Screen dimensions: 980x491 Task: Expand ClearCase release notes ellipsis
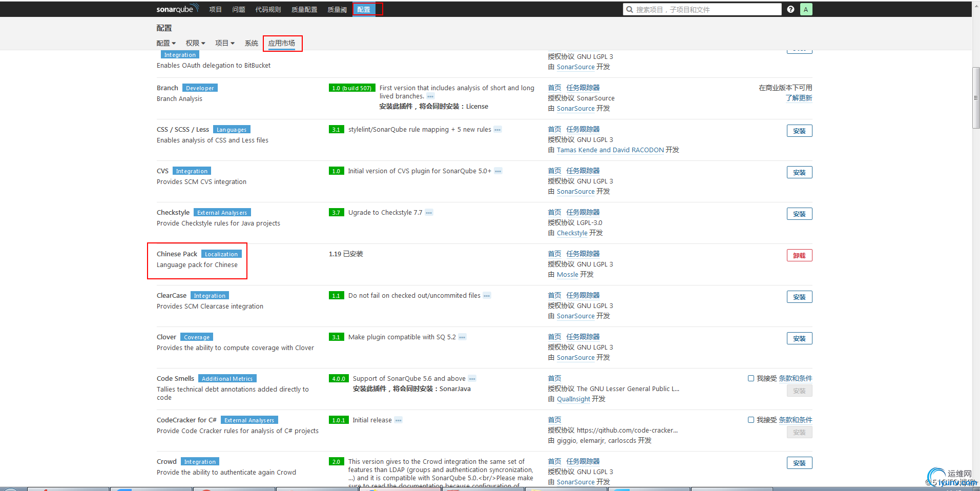pos(487,296)
